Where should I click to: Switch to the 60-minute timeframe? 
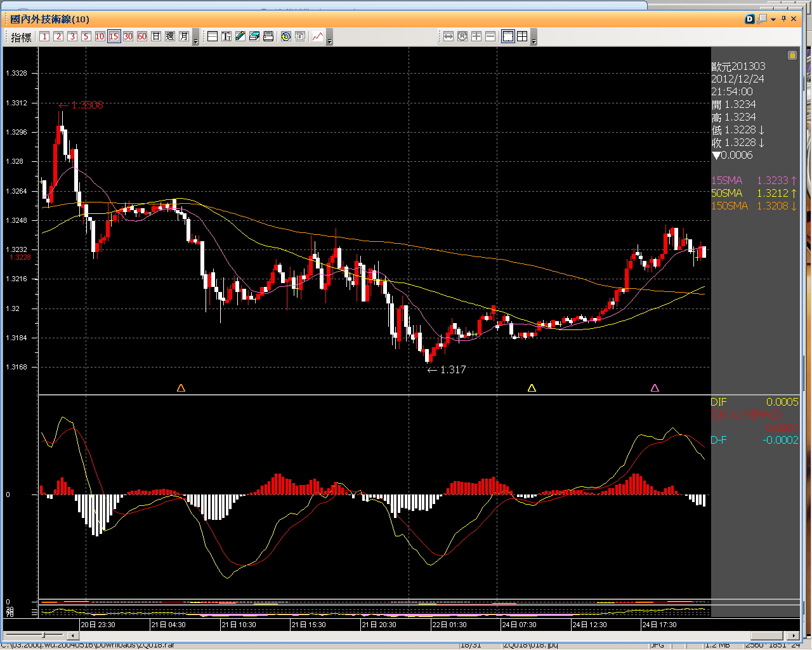click(142, 37)
